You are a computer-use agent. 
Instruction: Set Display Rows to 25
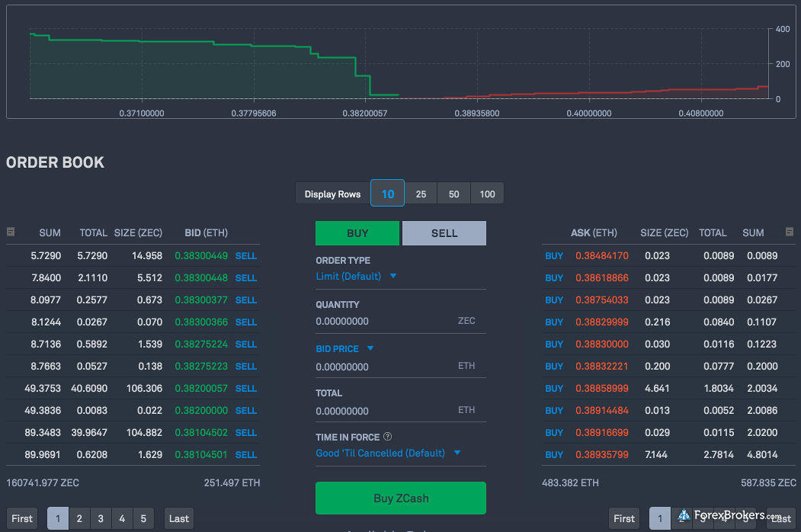pyautogui.click(x=421, y=194)
